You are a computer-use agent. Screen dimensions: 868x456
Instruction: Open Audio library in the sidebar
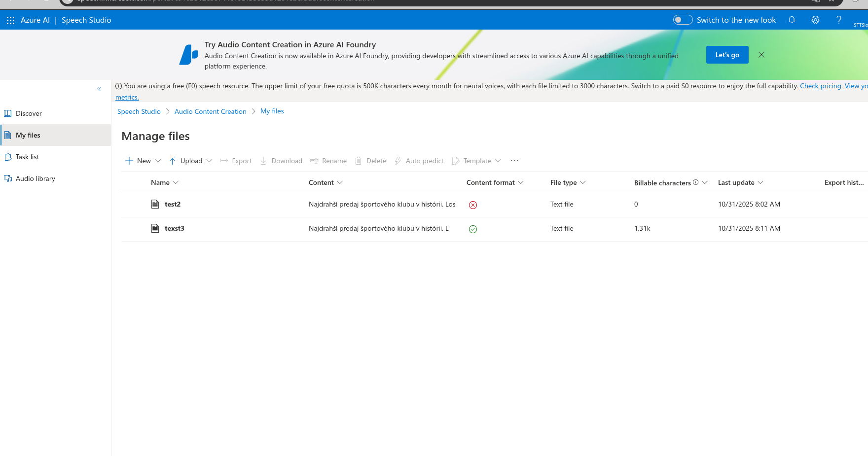(x=35, y=178)
